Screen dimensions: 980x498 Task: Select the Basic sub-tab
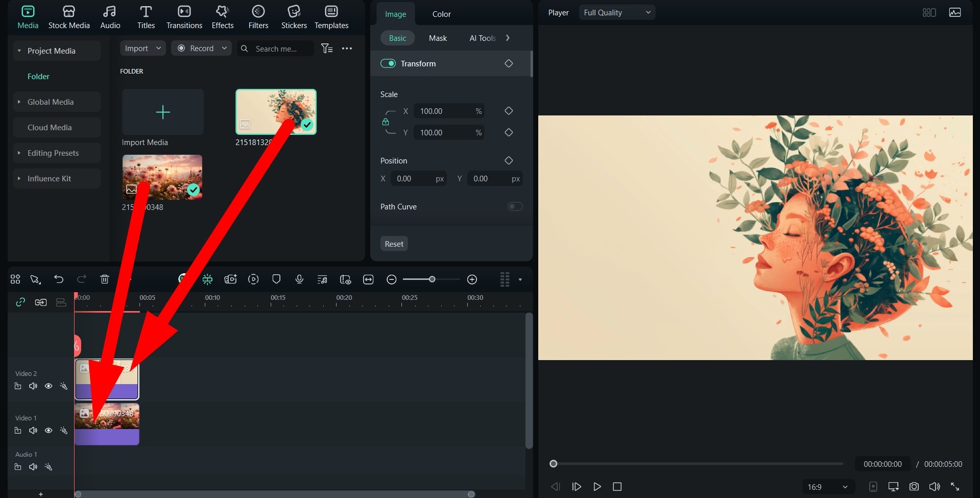coord(397,38)
